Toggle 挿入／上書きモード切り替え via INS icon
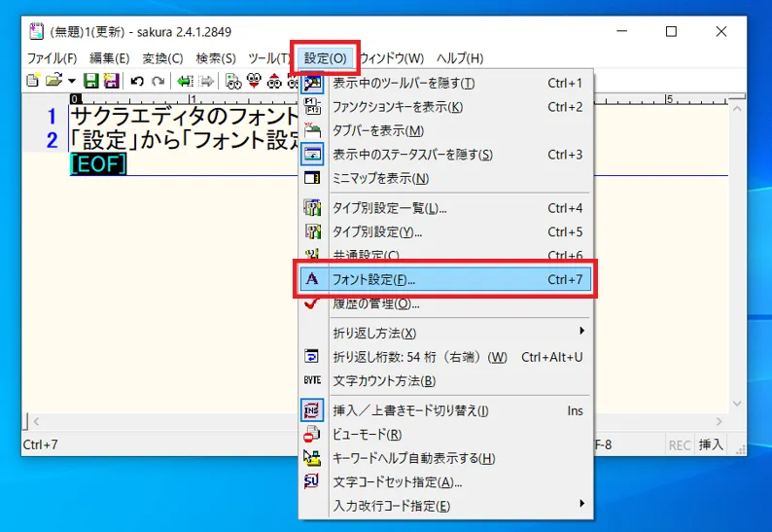The image size is (772, 532). click(x=312, y=409)
